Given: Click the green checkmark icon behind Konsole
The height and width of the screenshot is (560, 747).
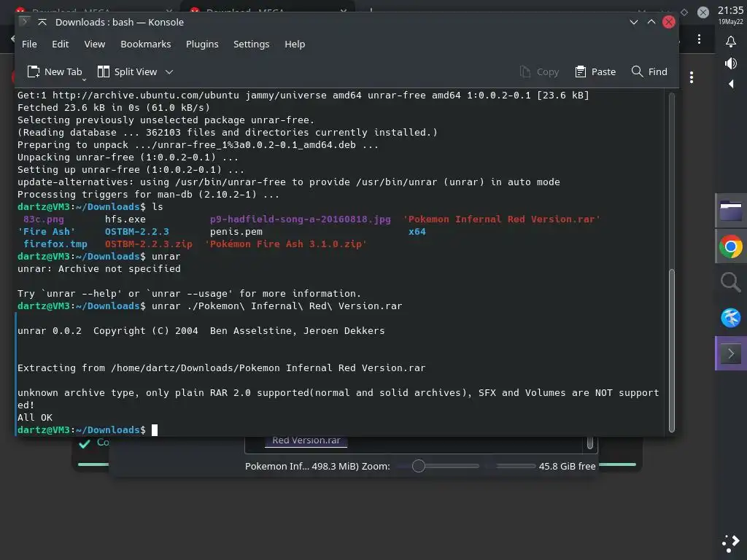Looking at the screenshot, I should pyautogui.click(x=85, y=444).
